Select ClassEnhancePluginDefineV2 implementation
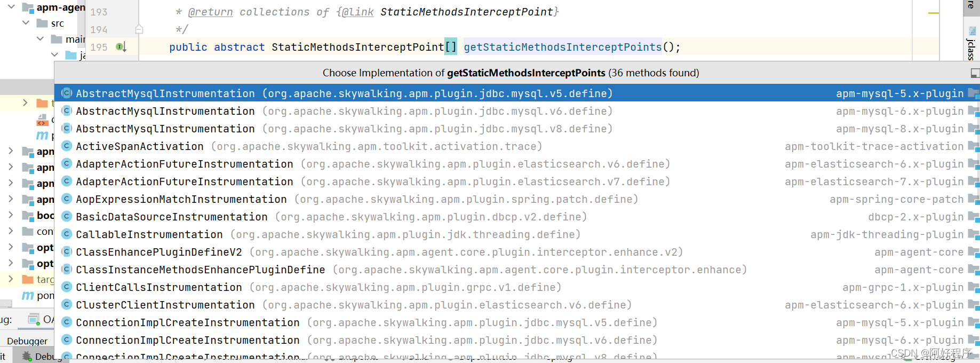This screenshot has width=980, height=363. pos(516,252)
